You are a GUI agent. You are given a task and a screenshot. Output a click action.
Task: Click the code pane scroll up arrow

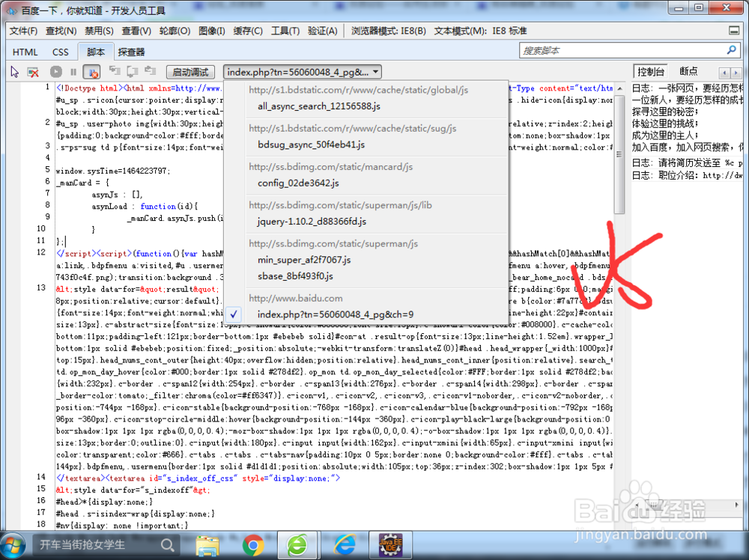pyautogui.click(x=619, y=88)
